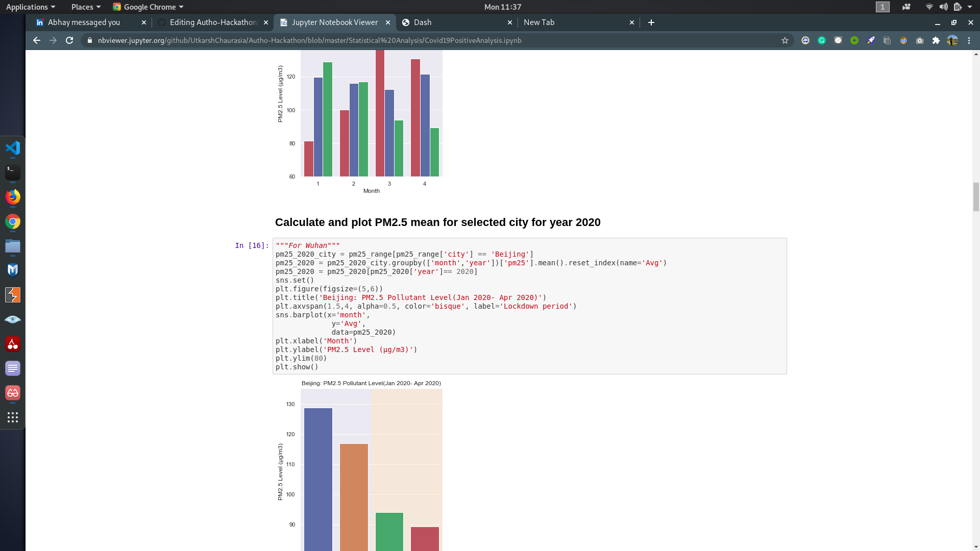Click the Grammarly extension icon
Image resolution: width=980 pixels, height=551 pixels.
[822, 40]
